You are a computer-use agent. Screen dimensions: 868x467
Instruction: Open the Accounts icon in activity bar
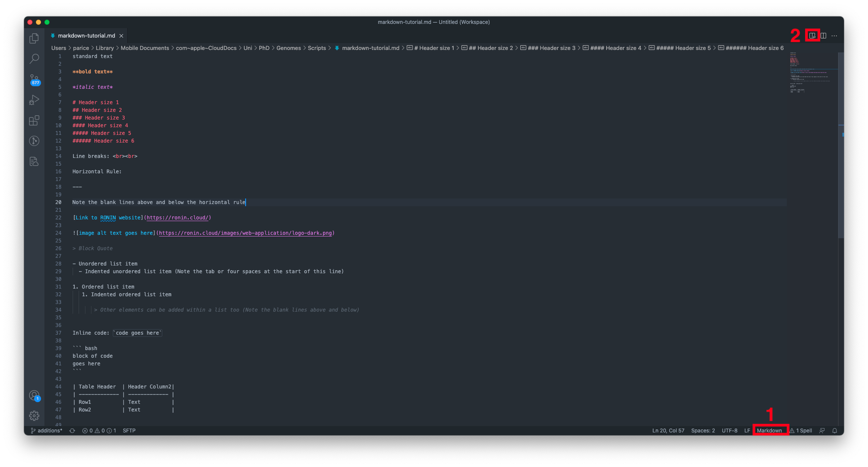(34, 395)
